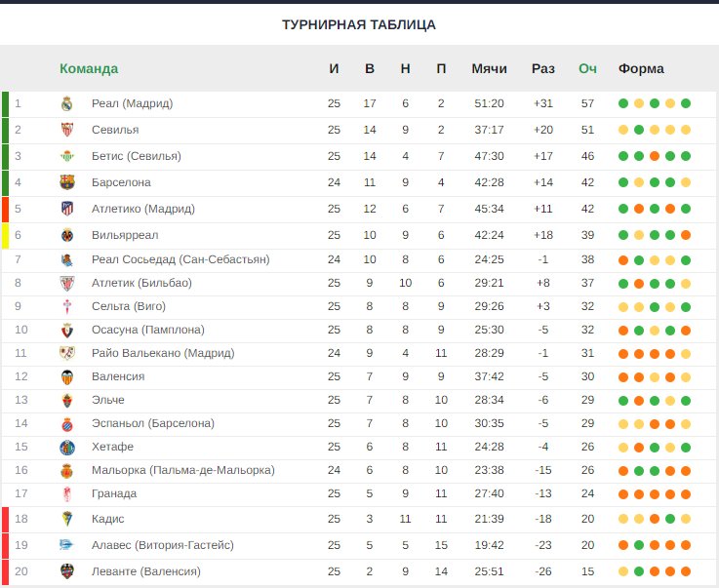Click the Real Madrid club crest
Image resolution: width=719 pixels, height=588 pixels.
point(67,103)
